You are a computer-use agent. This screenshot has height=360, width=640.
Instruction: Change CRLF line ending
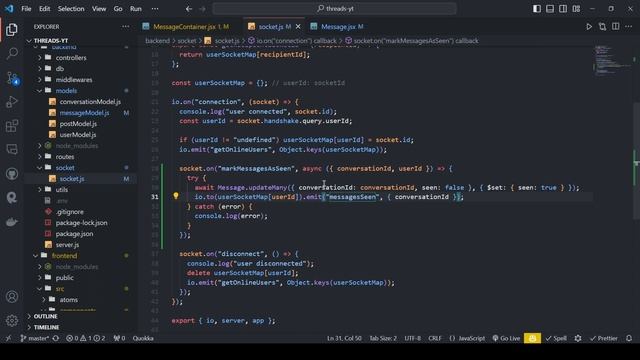435,338
